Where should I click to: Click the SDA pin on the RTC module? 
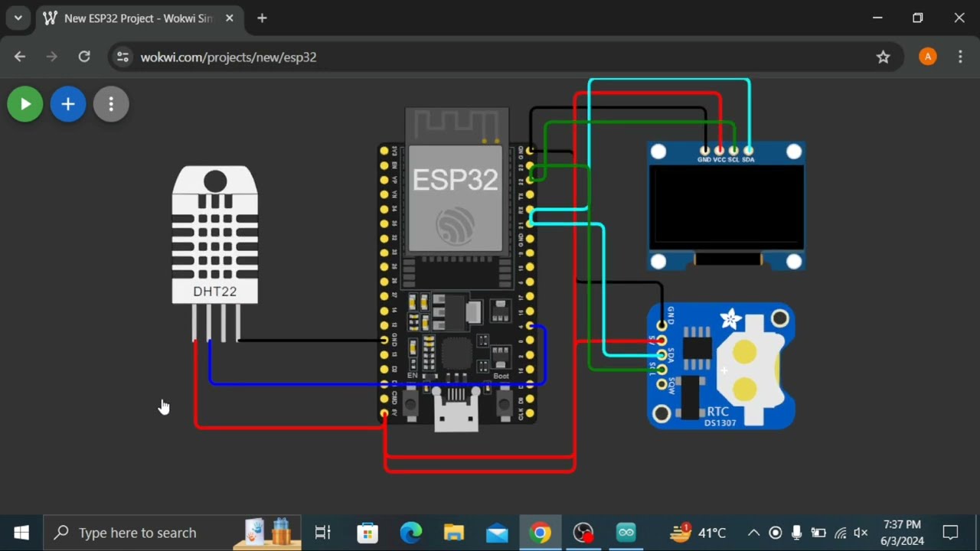click(661, 355)
